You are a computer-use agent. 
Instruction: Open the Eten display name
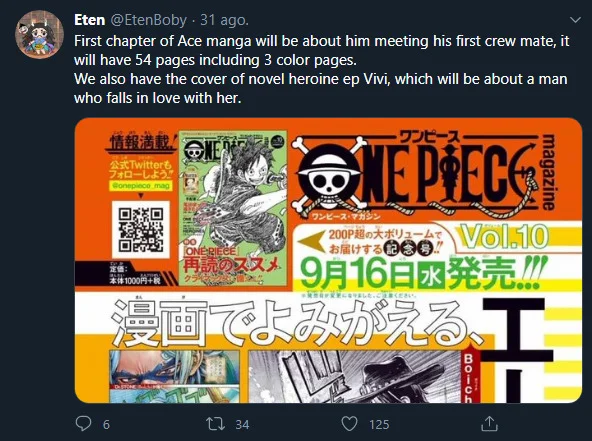click(89, 20)
